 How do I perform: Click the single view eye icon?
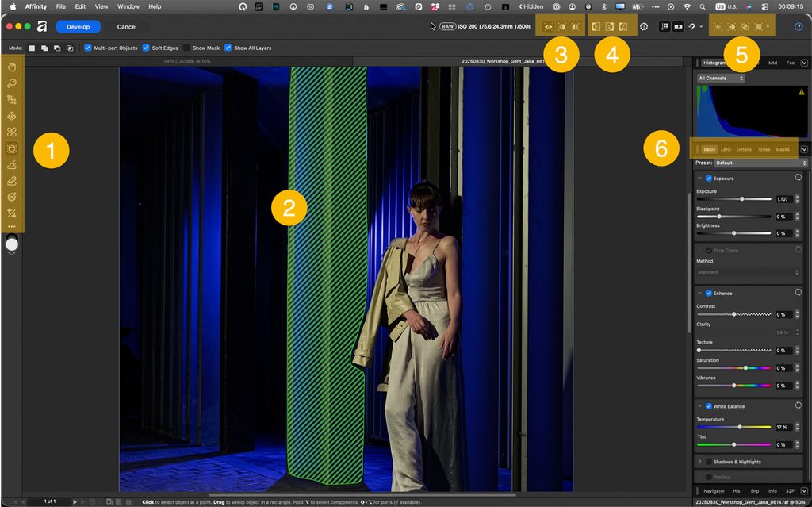[x=548, y=26]
